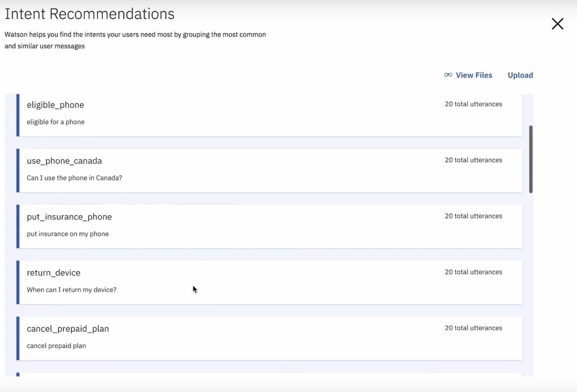The width and height of the screenshot is (577, 392).
Task: Click the utterance count on the return_device card
Action: [473, 272]
